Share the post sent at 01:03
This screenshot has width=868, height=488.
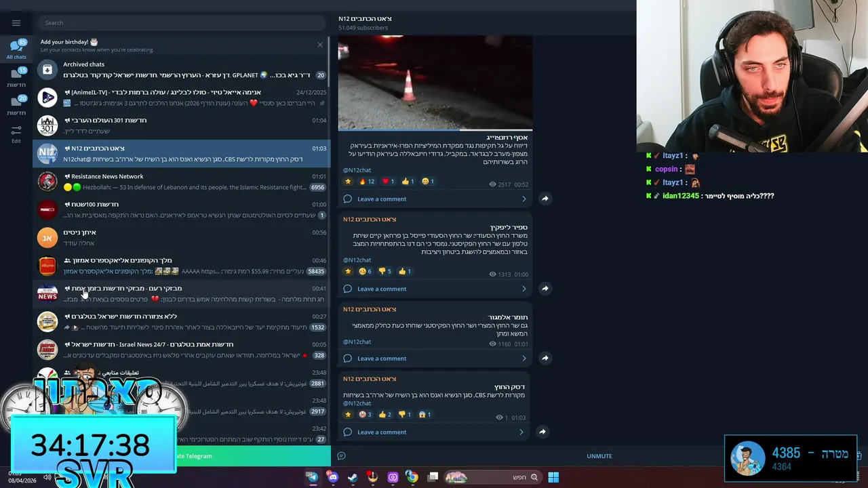[542, 431]
